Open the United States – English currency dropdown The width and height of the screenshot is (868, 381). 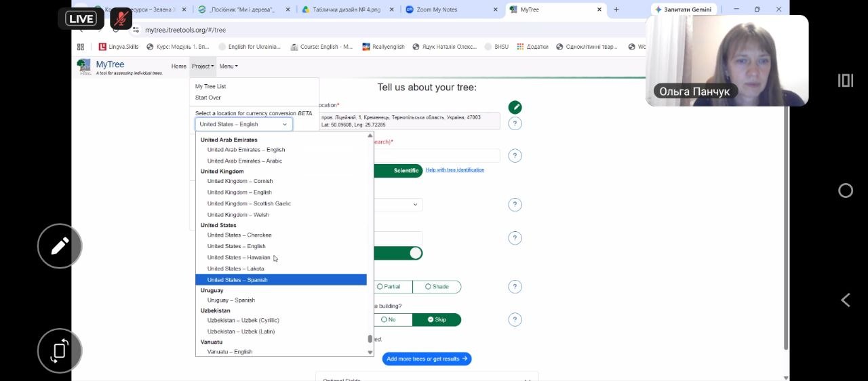pos(244,124)
